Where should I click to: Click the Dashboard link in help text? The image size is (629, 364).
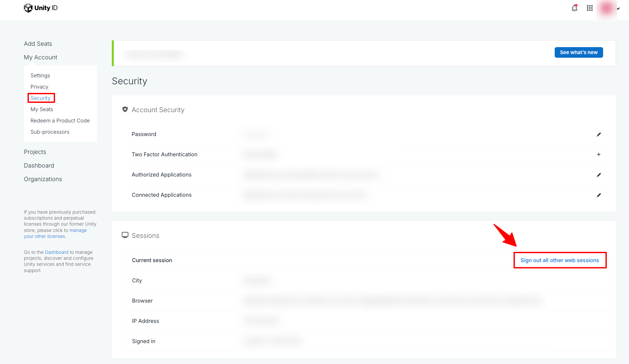click(56, 253)
